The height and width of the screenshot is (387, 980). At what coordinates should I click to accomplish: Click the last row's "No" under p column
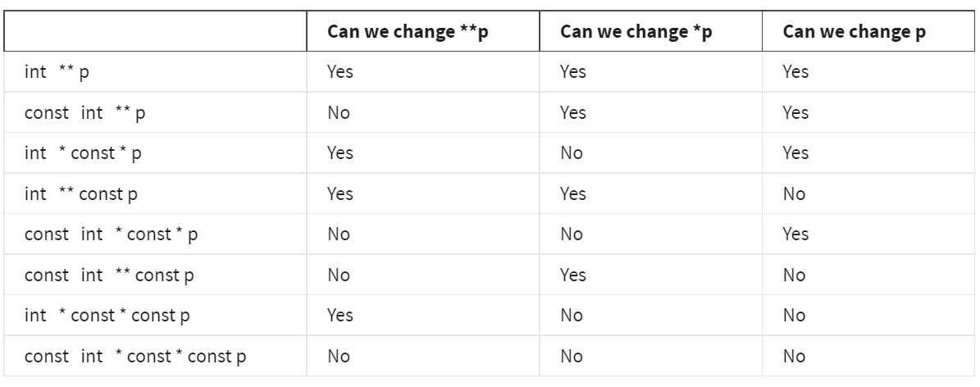[x=794, y=357]
